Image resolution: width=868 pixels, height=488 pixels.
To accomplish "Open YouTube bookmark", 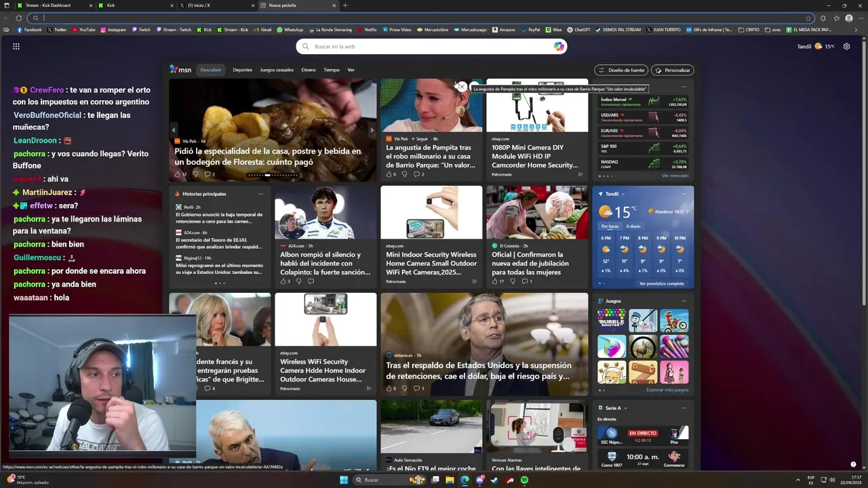I will point(83,30).
